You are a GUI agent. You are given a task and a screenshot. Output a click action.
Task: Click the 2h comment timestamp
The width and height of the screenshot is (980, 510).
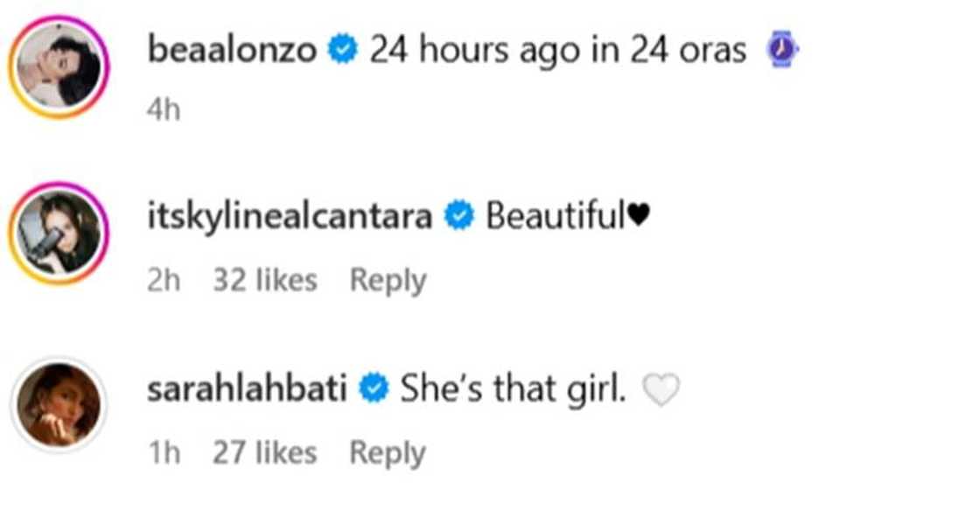(x=163, y=281)
